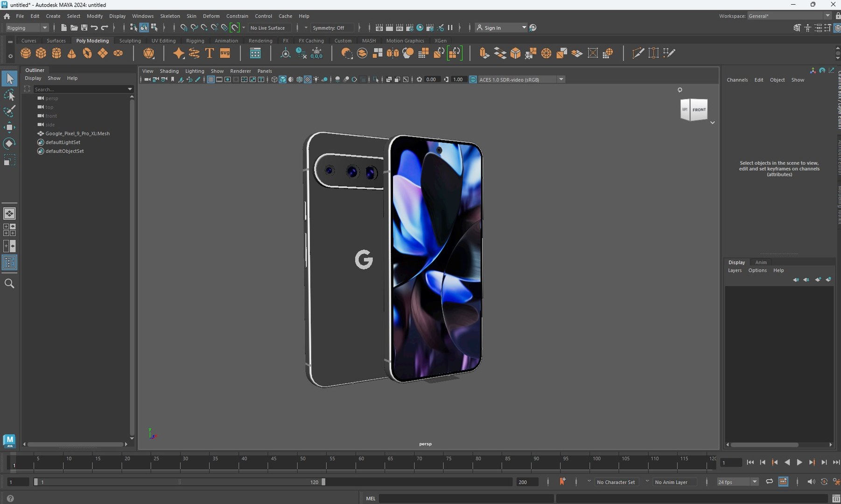
Task: Open the 24 fps frame rate dropdown
Action: pos(755,482)
